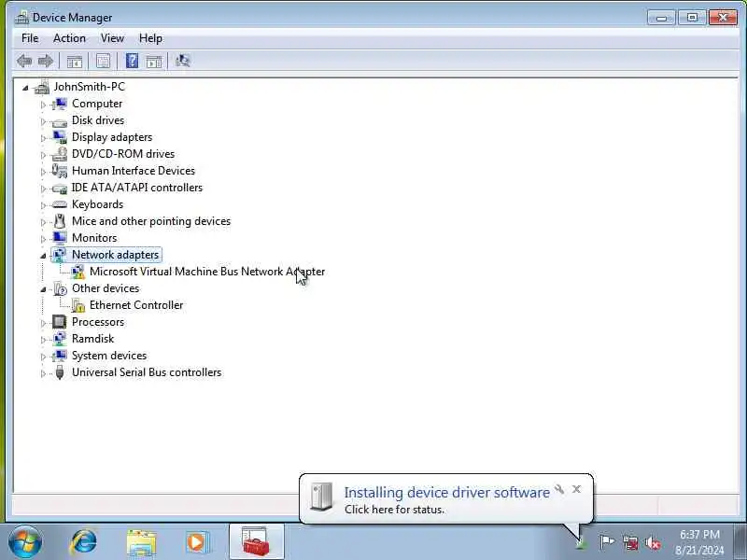Open the View menu

tap(112, 38)
